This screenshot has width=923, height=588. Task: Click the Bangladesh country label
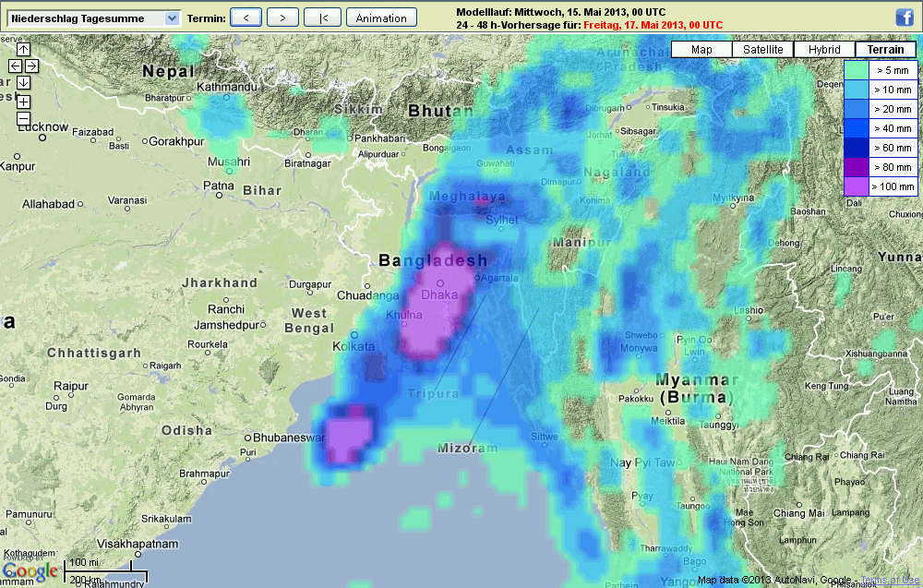pos(433,260)
